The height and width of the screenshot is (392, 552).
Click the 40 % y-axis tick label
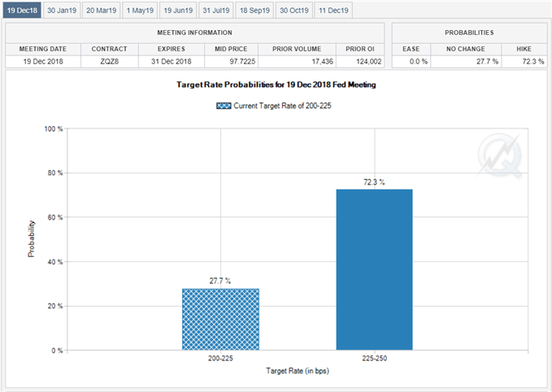click(55, 262)
